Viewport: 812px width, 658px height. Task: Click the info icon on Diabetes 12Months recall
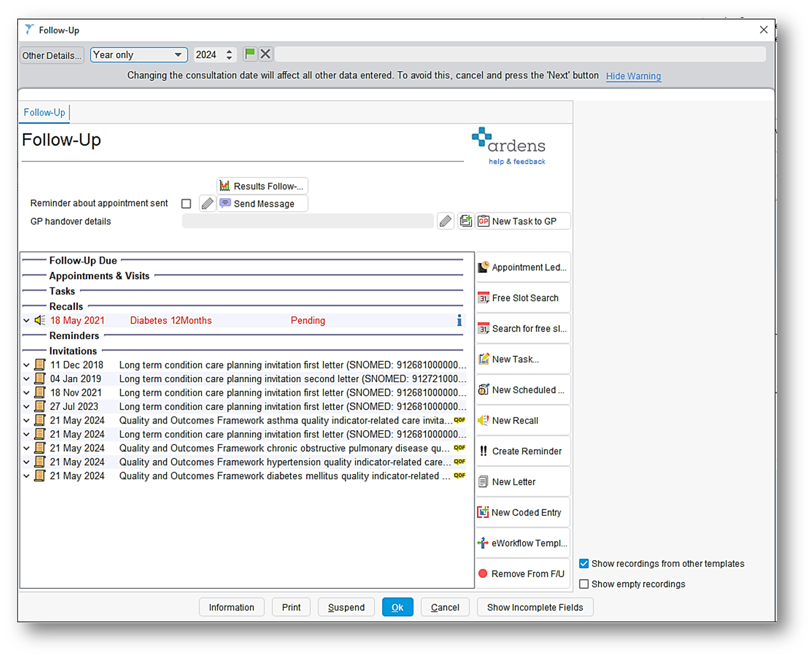[459, 320]
